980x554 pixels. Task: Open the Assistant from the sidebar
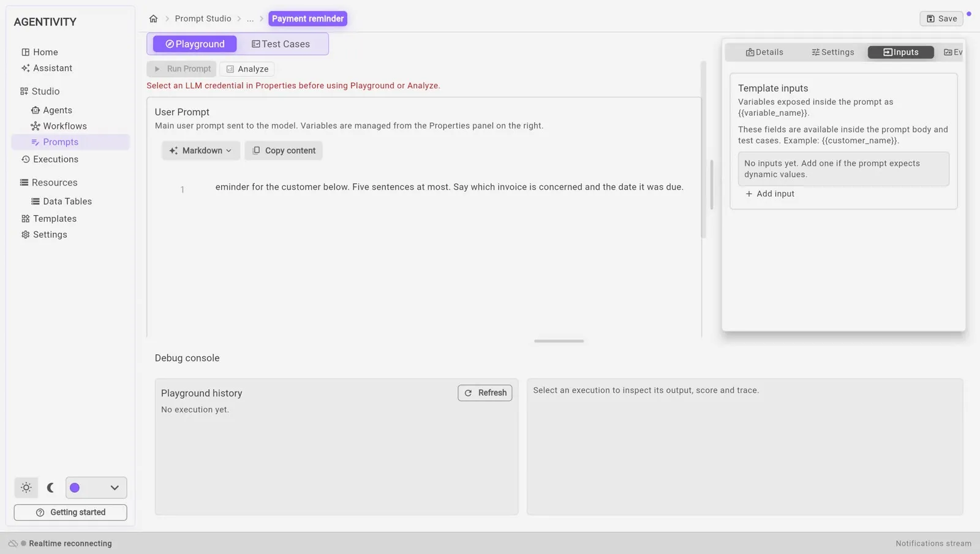pos(47,68)
